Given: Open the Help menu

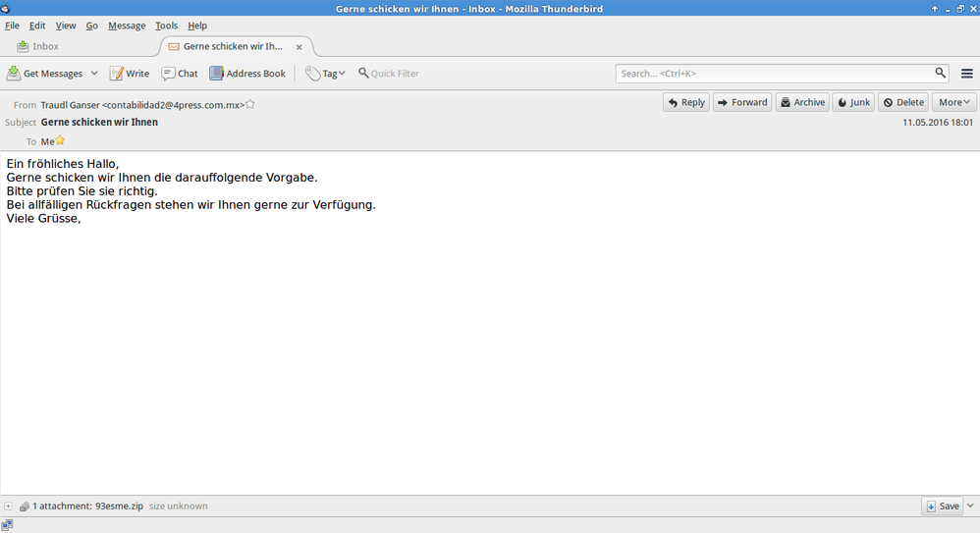Looking at the screenshot, I should click(x=196, y=26).
